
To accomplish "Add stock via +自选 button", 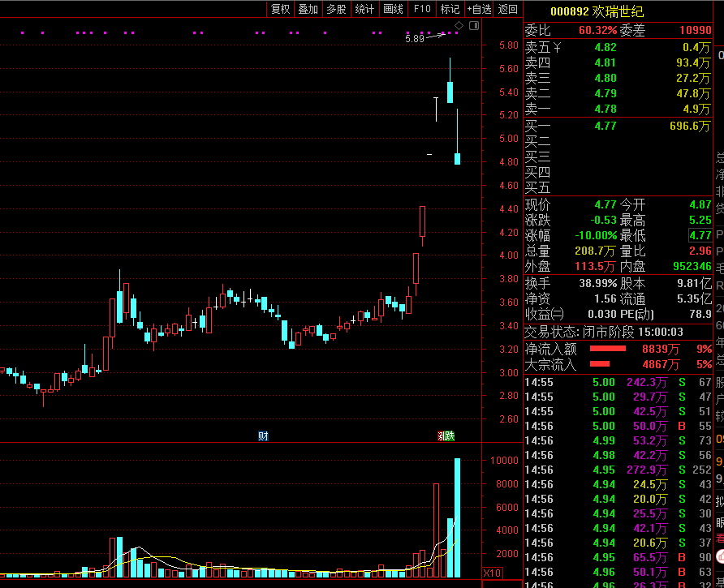I will tap(479, 9).
